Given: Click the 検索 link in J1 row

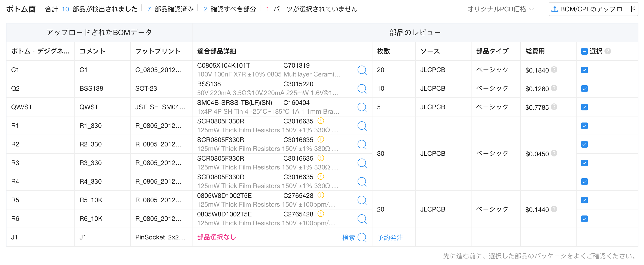Looking at the screenshot, I should [x=349, y=238].
